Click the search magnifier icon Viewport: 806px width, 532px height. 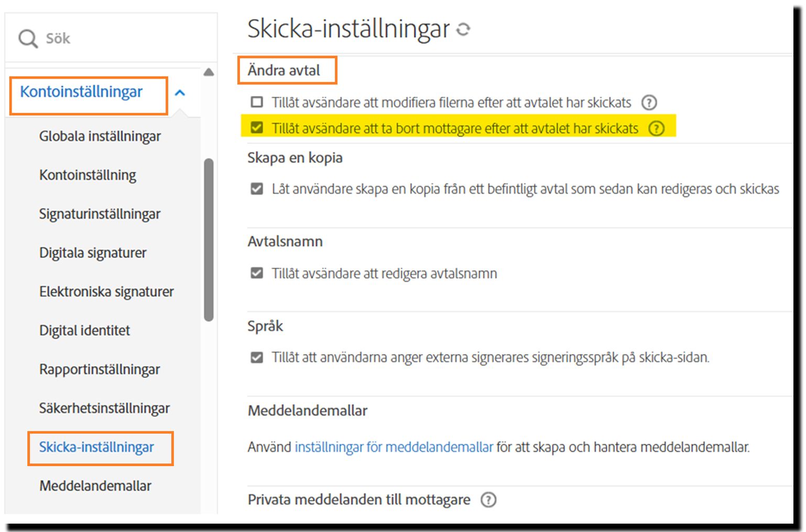coord(27,38)
